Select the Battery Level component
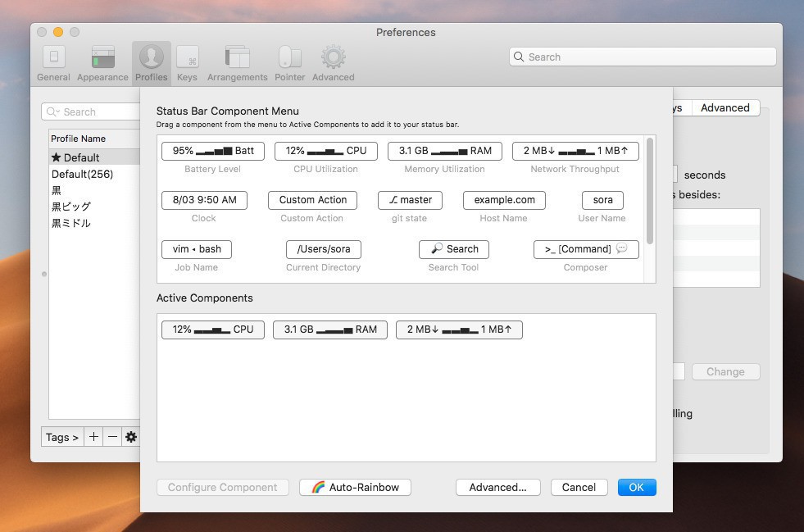Screen dimensions: 804x532 213,151
